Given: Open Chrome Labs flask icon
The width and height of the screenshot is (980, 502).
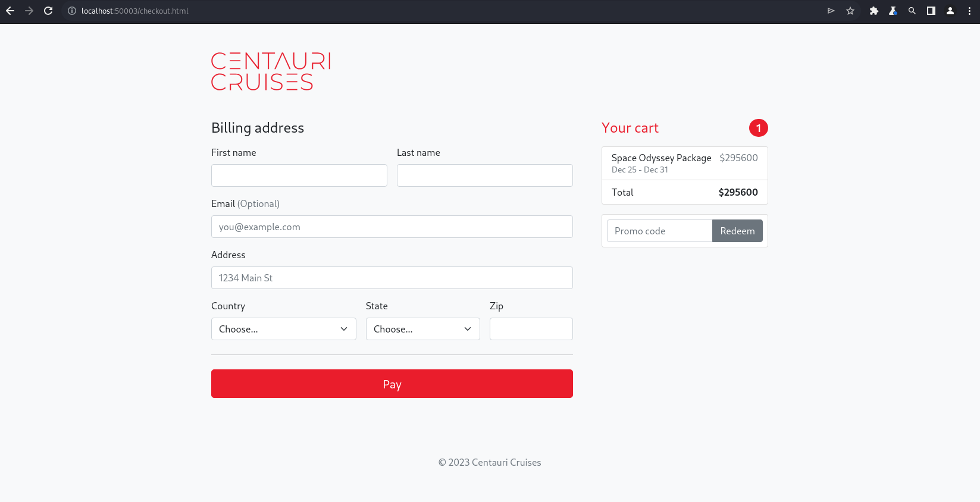Looking at the screenshot, I should 893,11.
